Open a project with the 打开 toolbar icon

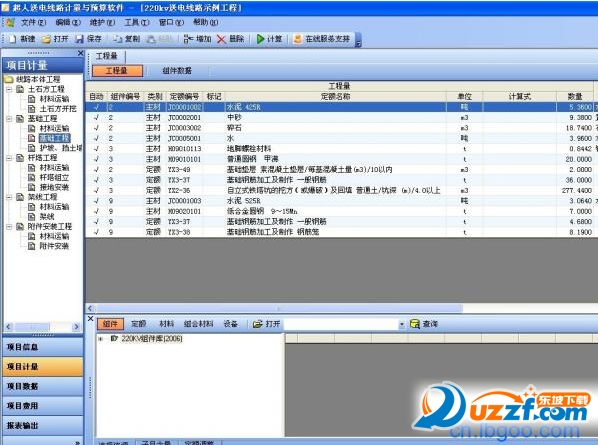pyautogui.click(x=47, y=39)
